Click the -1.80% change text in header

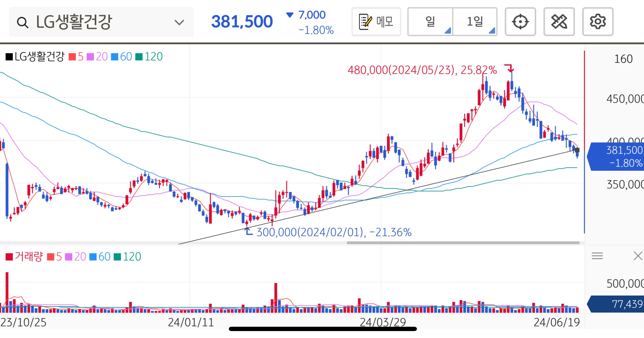point(316,30)
